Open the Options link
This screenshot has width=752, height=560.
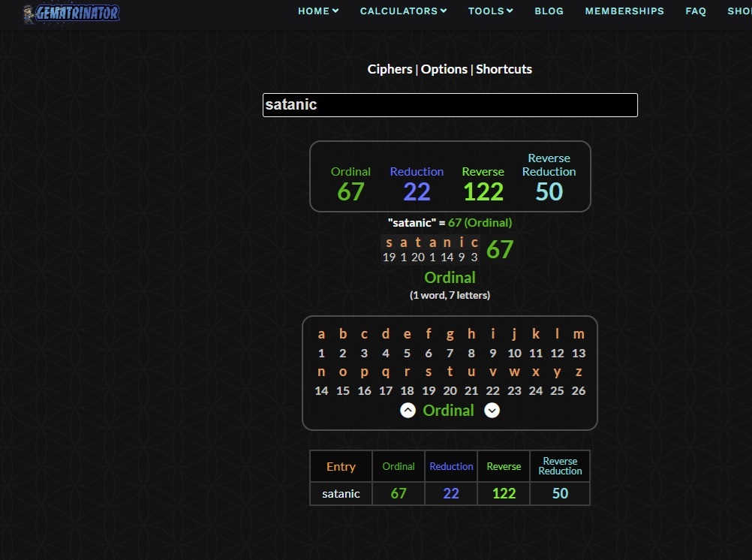tap(444, 69)
